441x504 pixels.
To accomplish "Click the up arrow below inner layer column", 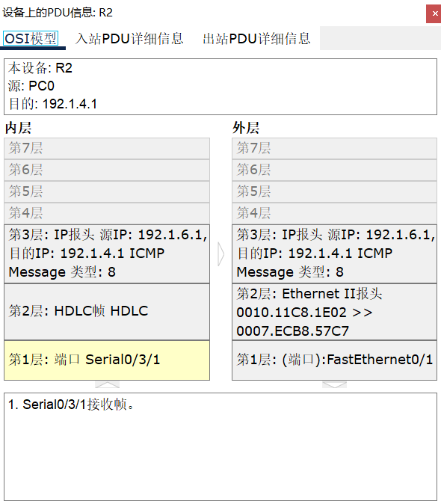I will (108, 384).
